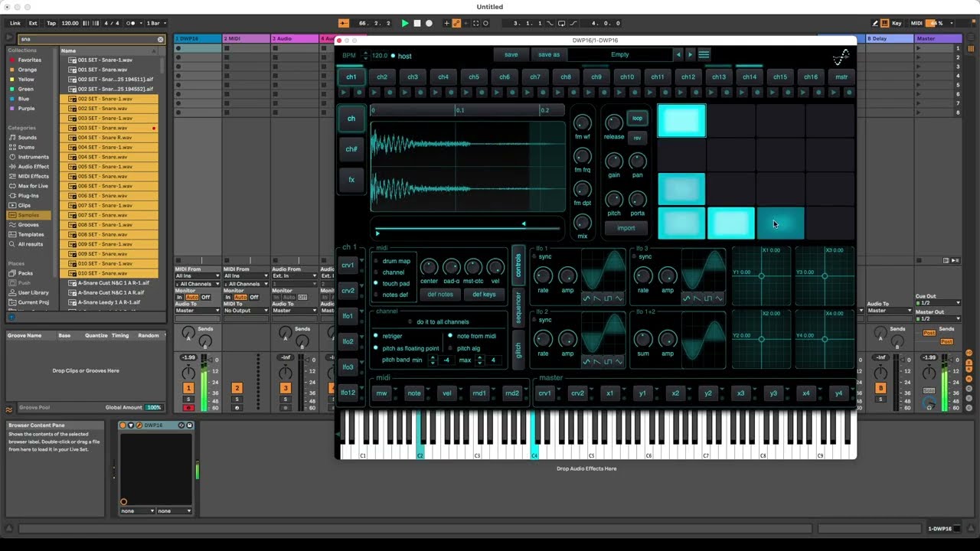Open the Plug-Ins category
980x551 pixels.
click(x=29, y=196)
